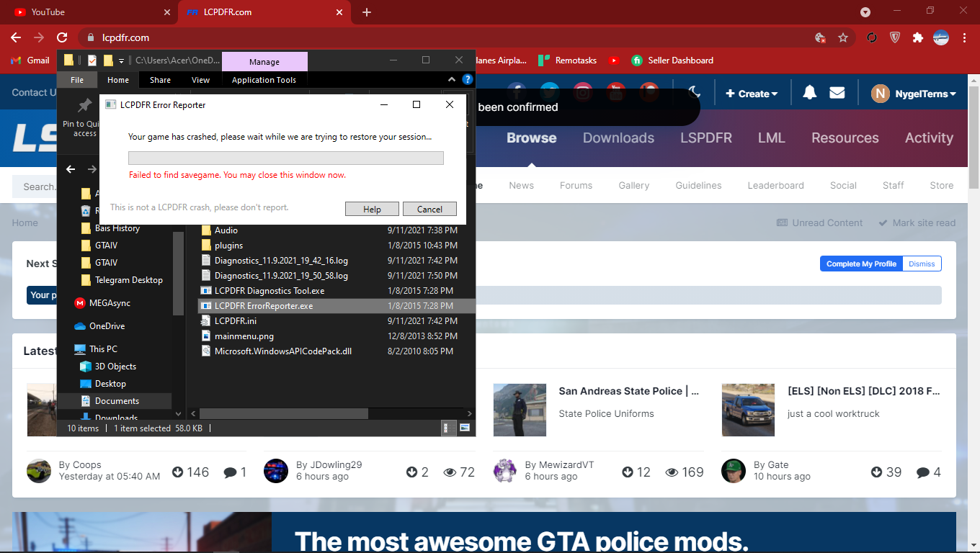The height and width of the screenshot is (553, 980).
Task: Switch File Explorer to large icons view
Action: 465,428
